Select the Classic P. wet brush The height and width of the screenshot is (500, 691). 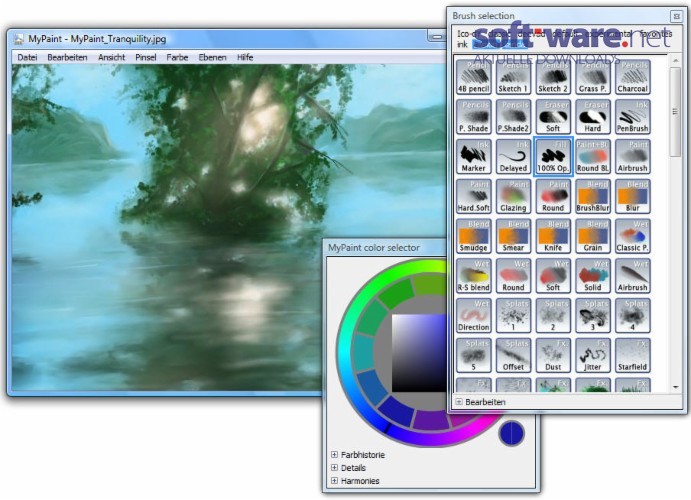632,236
